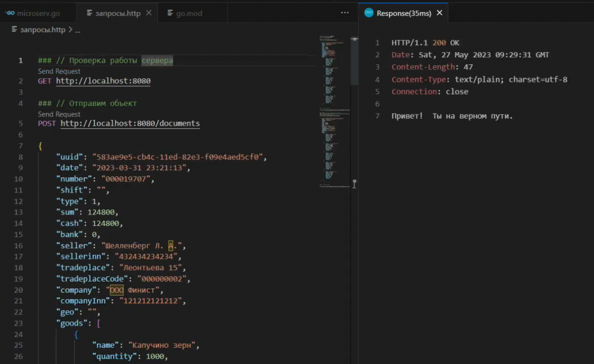This screenshot has width=594, height=364.
Task: Click the Date header in the response
Action: (470, 55)
